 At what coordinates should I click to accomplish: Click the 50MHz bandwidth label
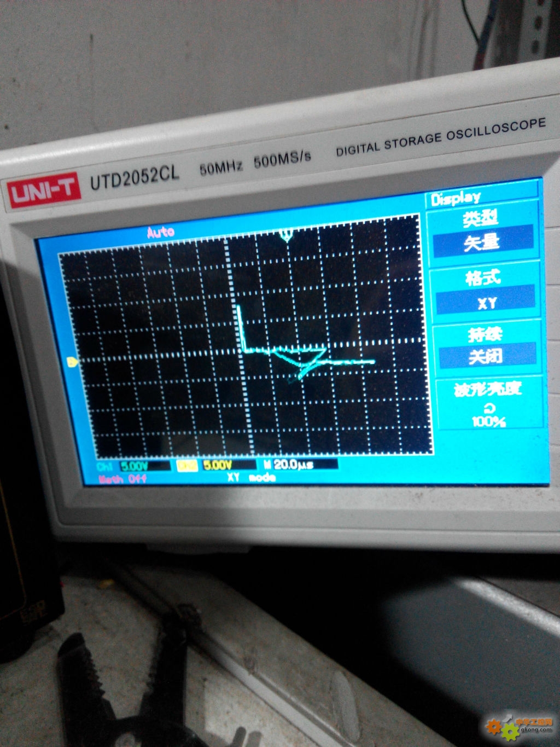(221, 167)
